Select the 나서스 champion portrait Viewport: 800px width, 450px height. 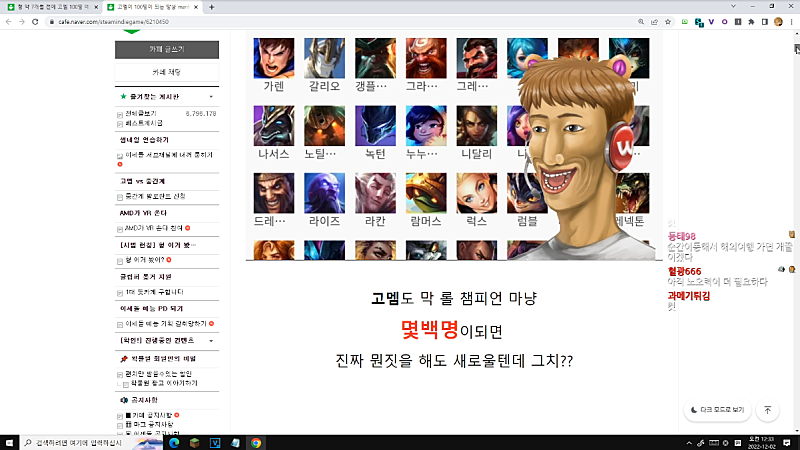click(x=273, y=126)
